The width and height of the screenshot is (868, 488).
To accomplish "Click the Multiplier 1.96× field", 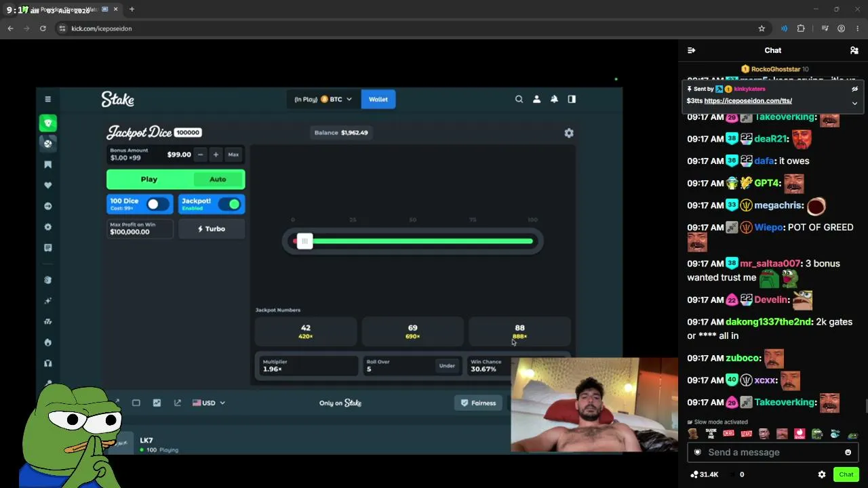I will click(x=308, y=366).
